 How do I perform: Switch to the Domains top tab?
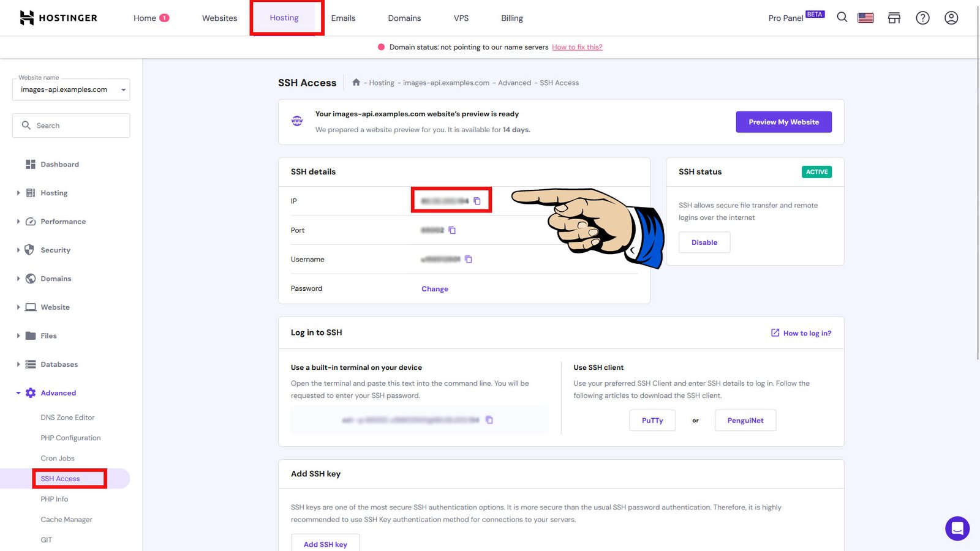[x=404, y=18]
